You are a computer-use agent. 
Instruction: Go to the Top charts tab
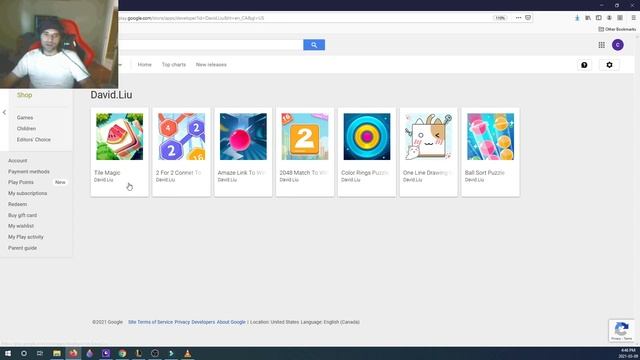(x=174, y=64)
